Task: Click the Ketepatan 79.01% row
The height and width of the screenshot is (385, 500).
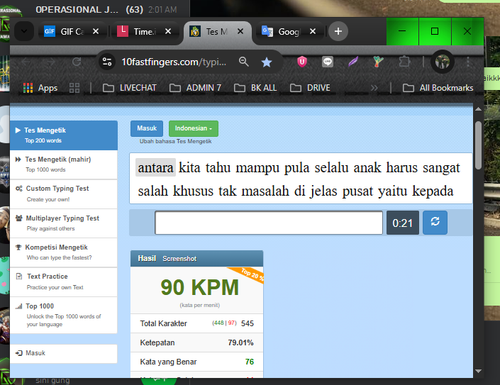Action: pyautogui.click(x=197, y=343)
